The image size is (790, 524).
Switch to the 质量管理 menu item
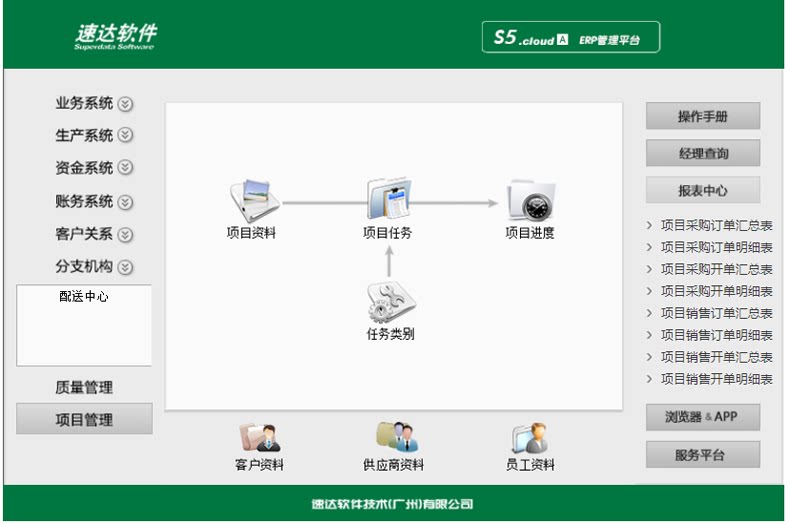84,387
